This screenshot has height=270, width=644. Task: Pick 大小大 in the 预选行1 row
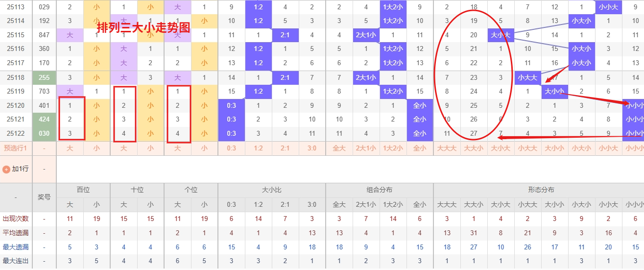tap(501, 148)
